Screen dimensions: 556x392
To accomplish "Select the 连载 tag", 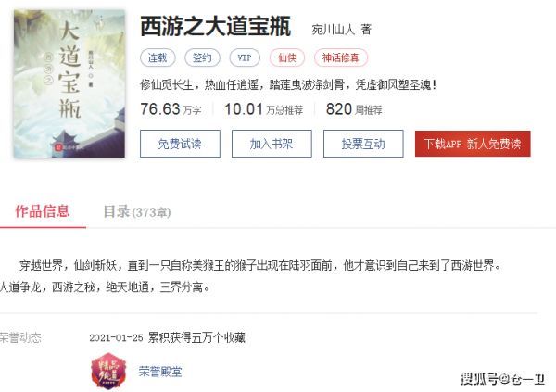I will pyautogui.click(x=158, y=57).
